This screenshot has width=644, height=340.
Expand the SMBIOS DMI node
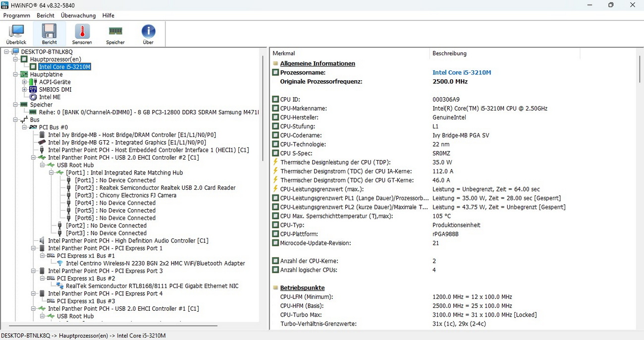pos(24,90)
